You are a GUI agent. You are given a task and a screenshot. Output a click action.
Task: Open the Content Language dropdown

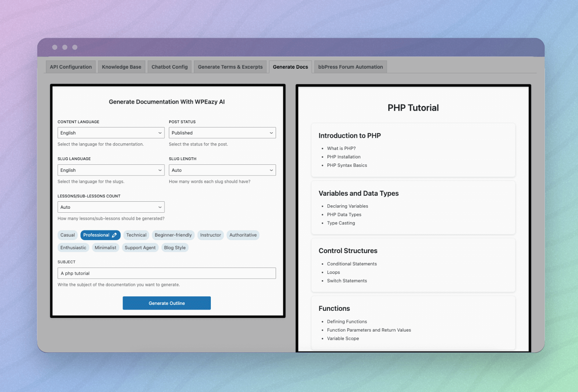click(111, 133)
